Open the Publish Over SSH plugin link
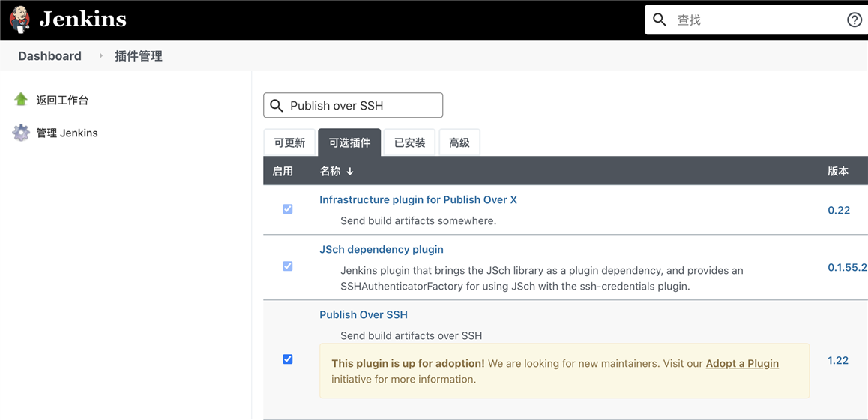The image size is (868, 420). [x=363, y=315]
